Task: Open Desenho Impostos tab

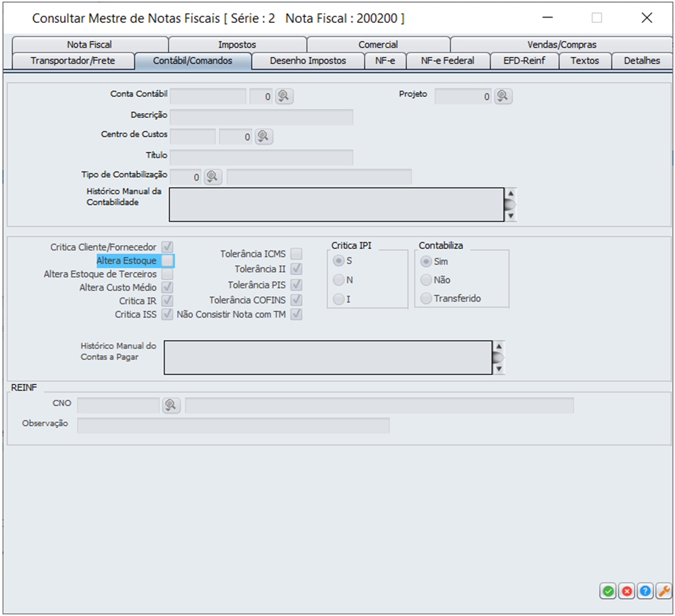Action: click(x=308, y=61)
